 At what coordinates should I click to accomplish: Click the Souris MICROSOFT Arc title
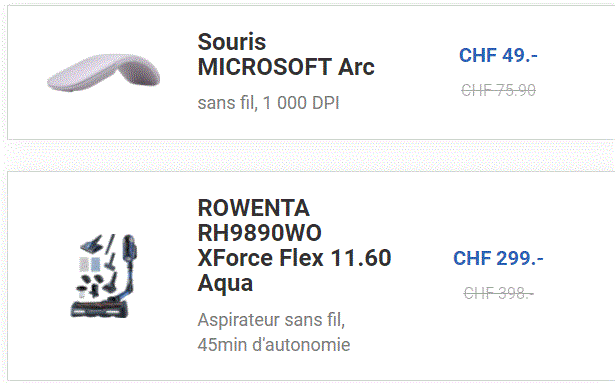click(286, 54)
